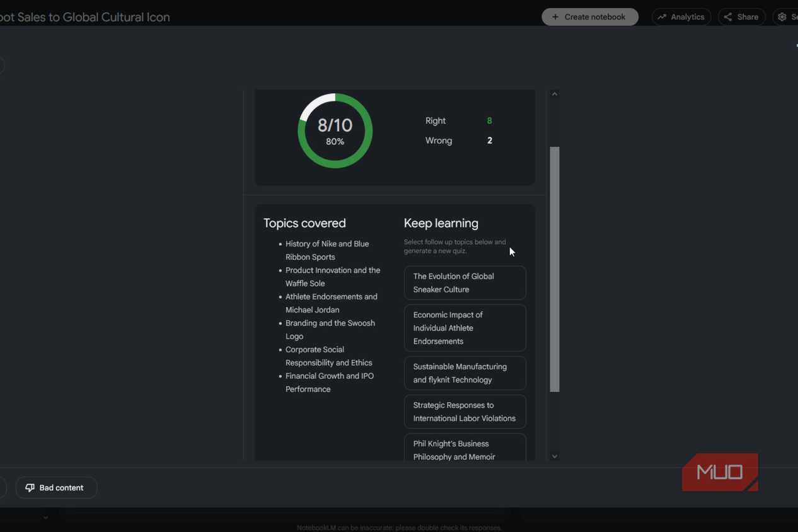Image resolution: width=798 pixels, height=532 pixels.
Task: Click the plus icon in Create notebook
Action: pyautogui.click(x=555, y=17)
